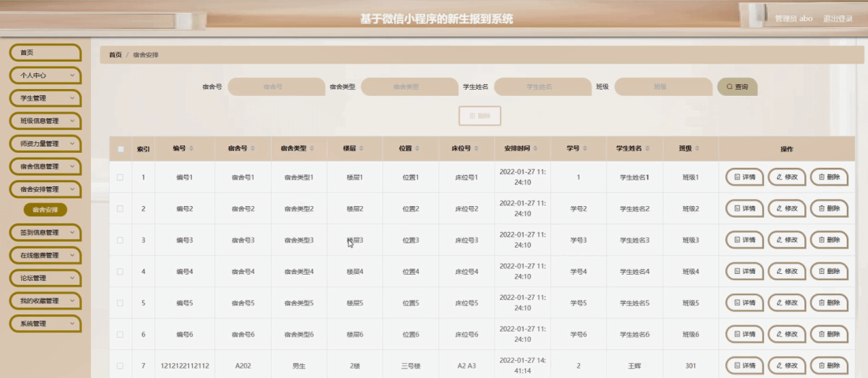
Task: Collapse the 宿舍安排管理 sidebar menu
Action: pos(45,189)
